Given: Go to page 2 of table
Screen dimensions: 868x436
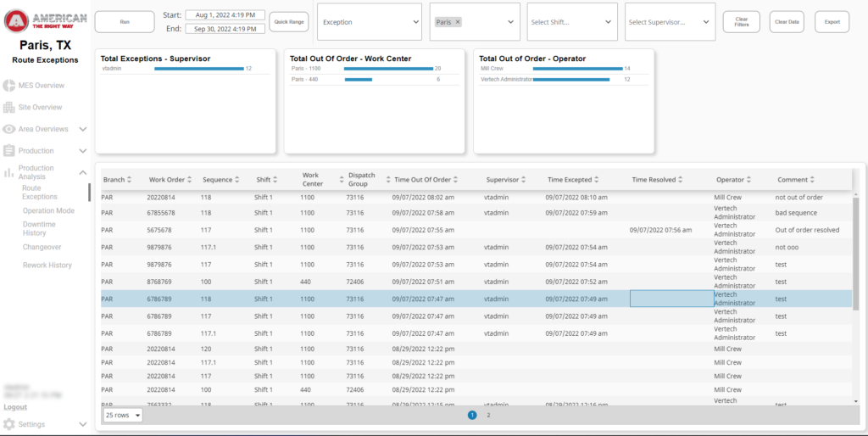Looking at the screenshot, I should (x=488, y=415).
